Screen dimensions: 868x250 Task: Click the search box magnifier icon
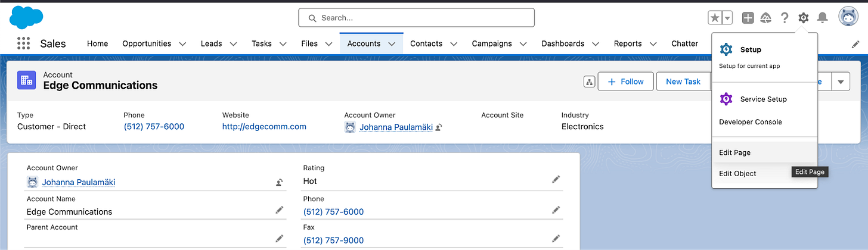pyautogui.click(x=312, y=18)
